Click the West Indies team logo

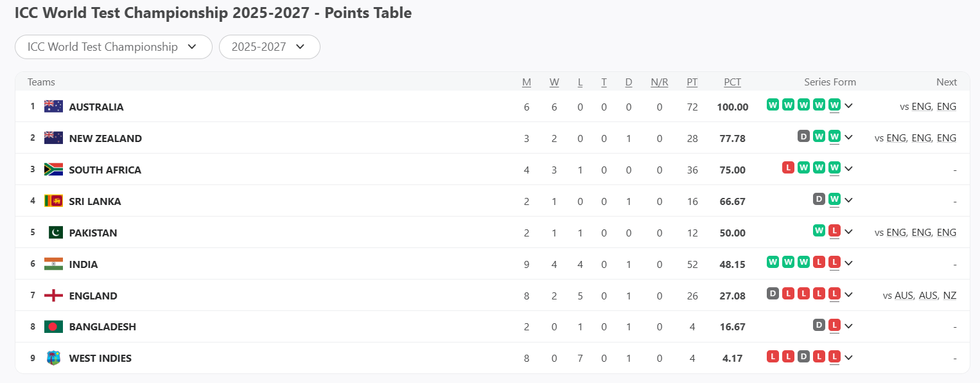tap(53, 358)
